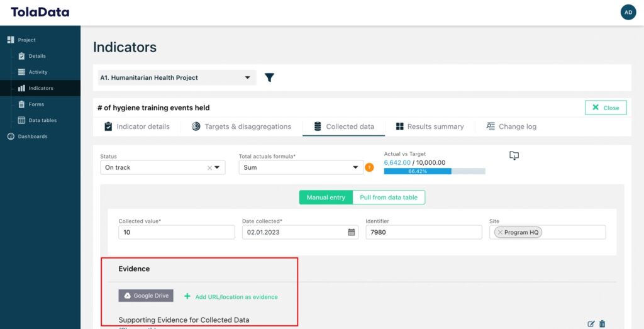Open the Date collected calendar picker

[351, 232]
